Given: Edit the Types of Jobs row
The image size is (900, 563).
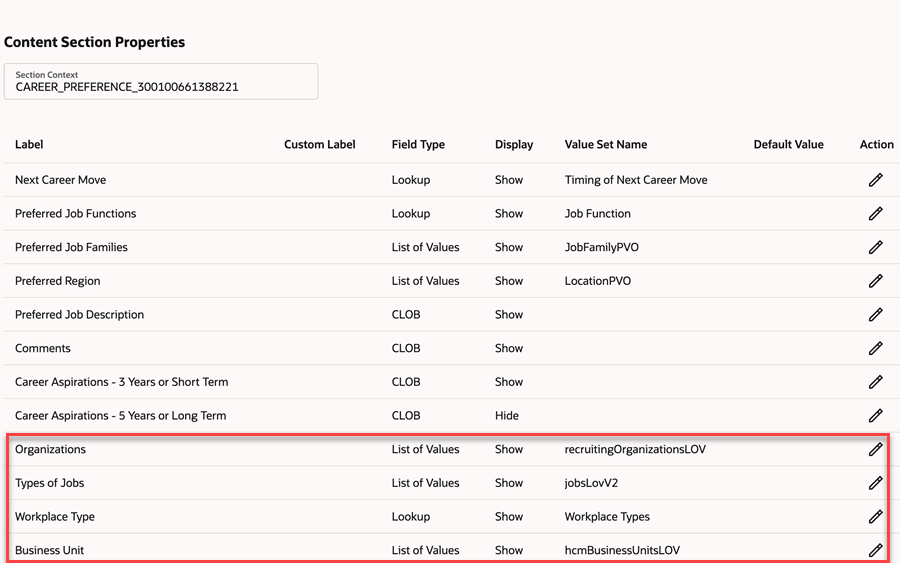Looking at the screenshot, I should [x=875, y=483].
